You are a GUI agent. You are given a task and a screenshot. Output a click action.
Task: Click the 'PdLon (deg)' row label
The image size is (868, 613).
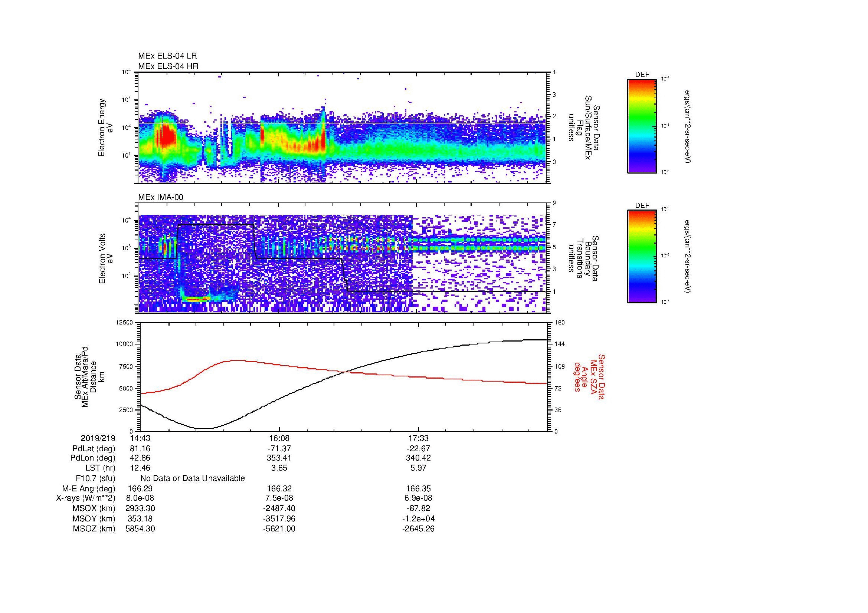tap(93, 458)
